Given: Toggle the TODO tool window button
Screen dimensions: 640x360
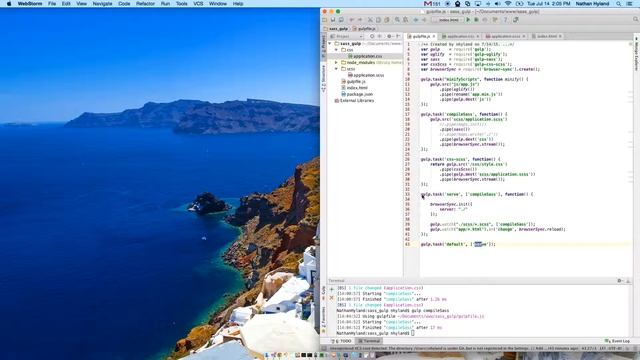Looking at the screenshot, I should pos(342,341).
